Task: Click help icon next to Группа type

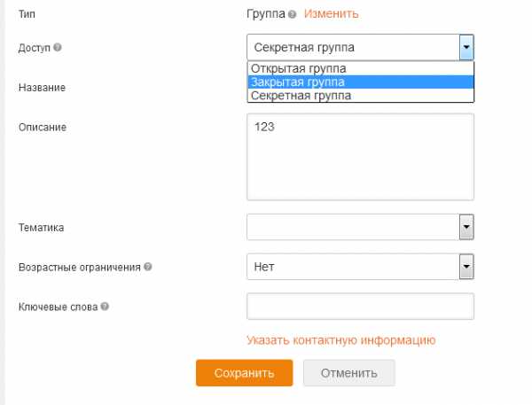Action: coord(292,14)
